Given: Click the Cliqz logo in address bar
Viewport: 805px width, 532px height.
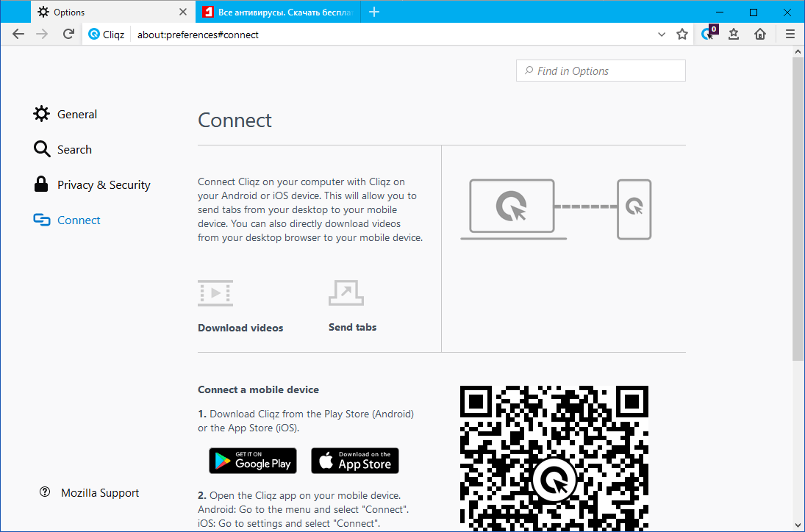Looking at the screenshot, I should (94, 35).
